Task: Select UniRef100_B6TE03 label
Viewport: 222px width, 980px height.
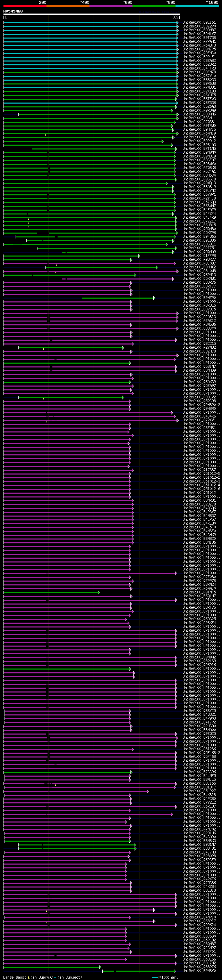Action: (x=199, y=99)
